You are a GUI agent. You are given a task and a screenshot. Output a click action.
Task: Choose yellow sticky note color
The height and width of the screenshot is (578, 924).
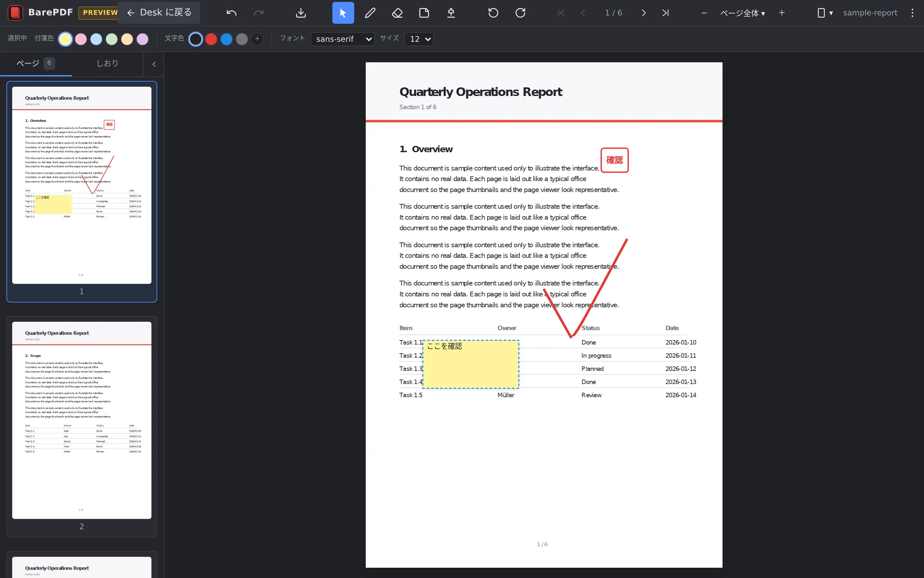click(x=65, y=39)
